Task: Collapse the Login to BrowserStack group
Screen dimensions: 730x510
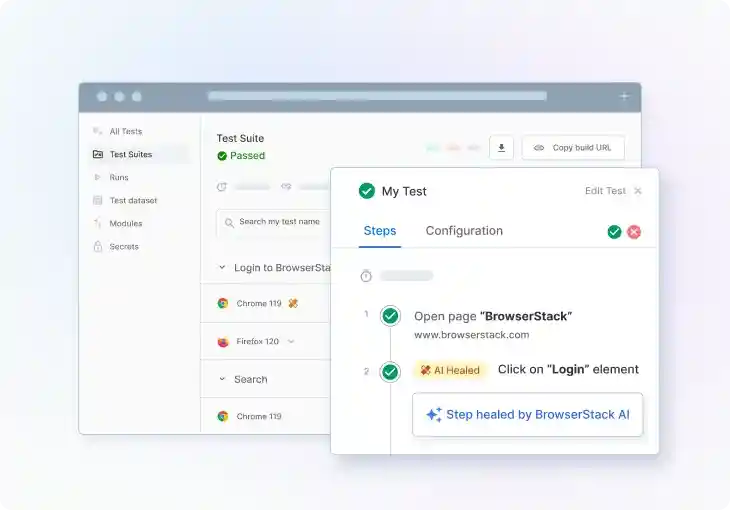Action: point(222,267)
